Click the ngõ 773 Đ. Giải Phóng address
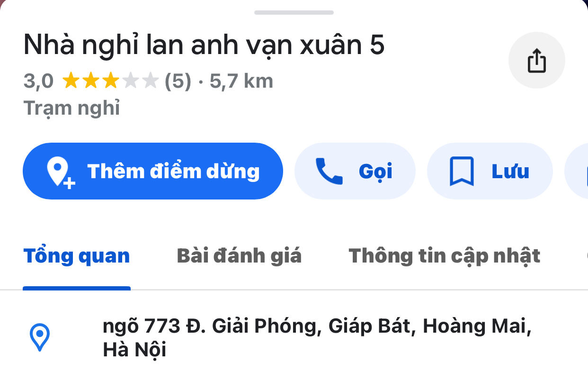 317,338
